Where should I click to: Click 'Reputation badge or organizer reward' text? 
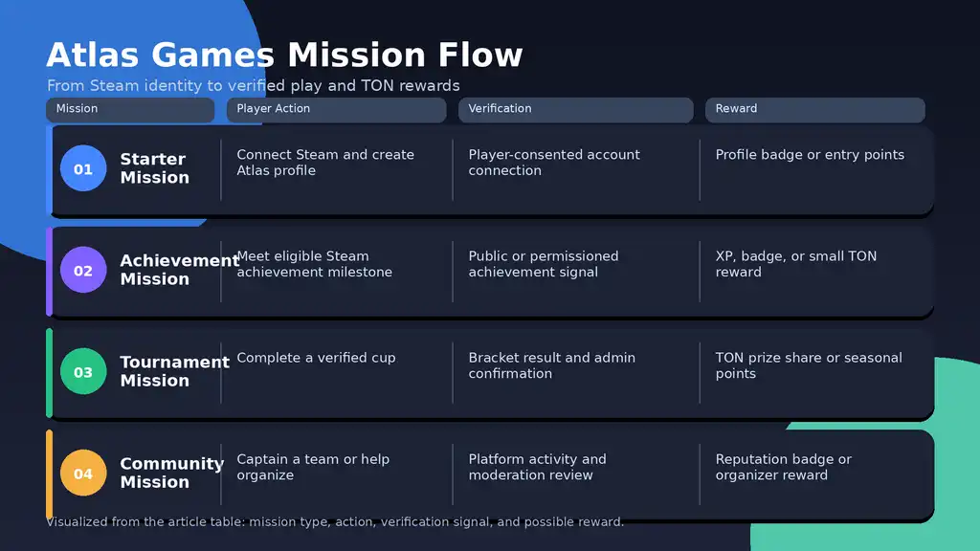coord(783,467)
